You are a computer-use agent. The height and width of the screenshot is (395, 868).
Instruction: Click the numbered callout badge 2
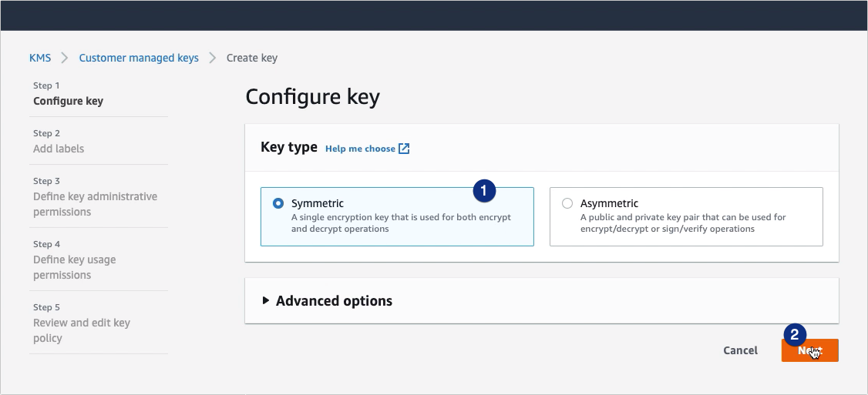[x=795, y=334]
